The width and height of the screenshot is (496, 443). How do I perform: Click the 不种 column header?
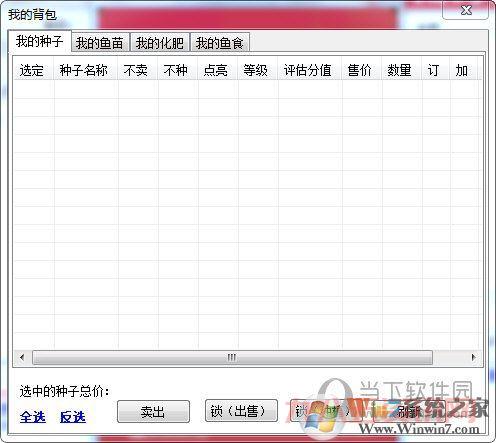coord(178,70)
